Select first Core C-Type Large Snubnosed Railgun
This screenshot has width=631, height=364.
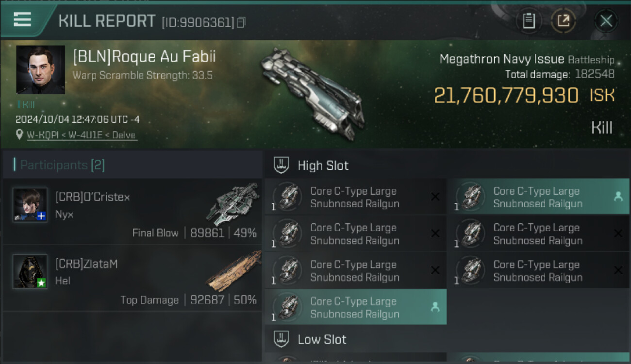click(354, 197)
